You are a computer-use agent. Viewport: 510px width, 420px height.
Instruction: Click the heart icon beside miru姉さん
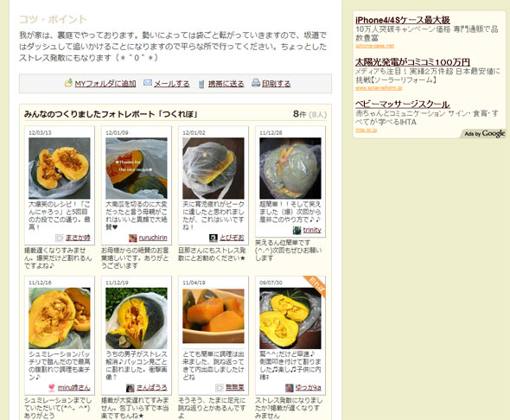coord(51,388)
